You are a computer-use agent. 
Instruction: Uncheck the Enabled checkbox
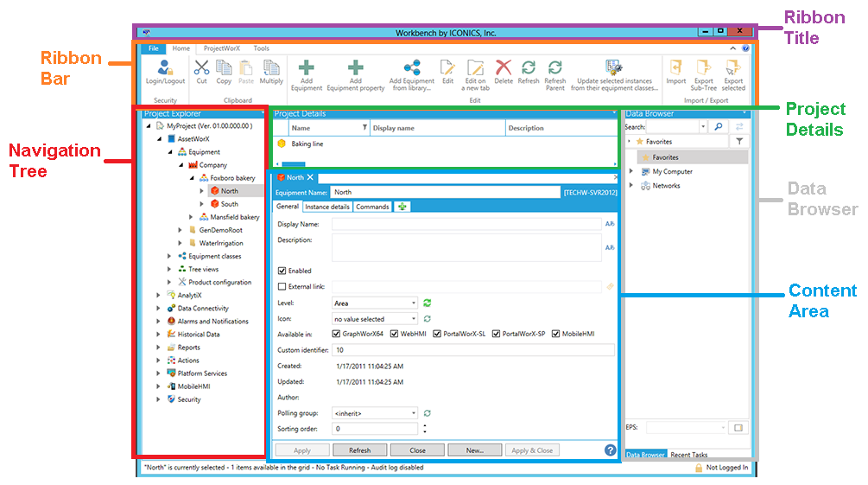coord(282,271)
